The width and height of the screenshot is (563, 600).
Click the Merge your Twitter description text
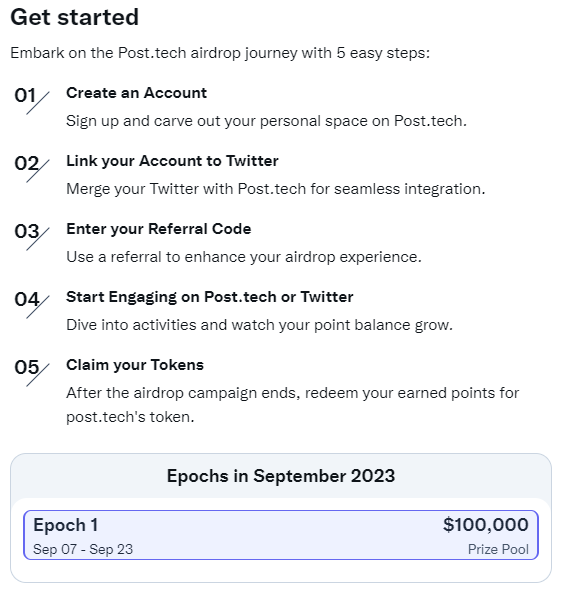click(x=276, y=189)
